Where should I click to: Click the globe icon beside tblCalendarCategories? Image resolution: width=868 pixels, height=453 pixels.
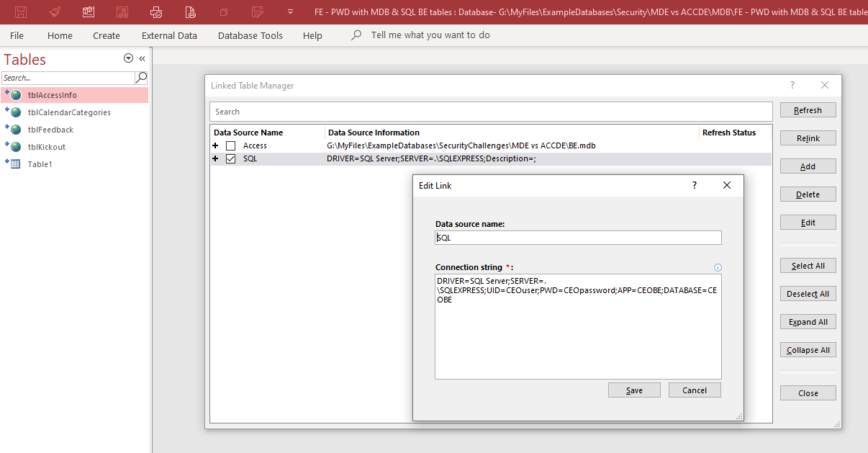14,112
